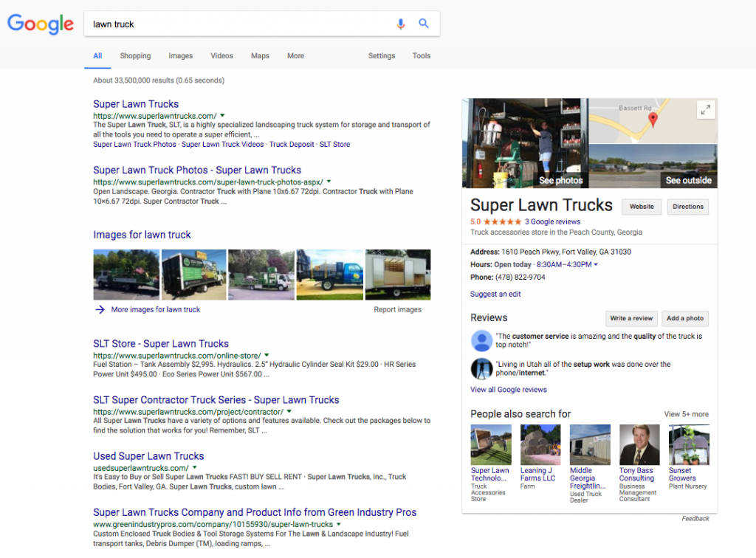Click the blue default reviewer avatar
The image size is (756, 558).
[481, 340]
